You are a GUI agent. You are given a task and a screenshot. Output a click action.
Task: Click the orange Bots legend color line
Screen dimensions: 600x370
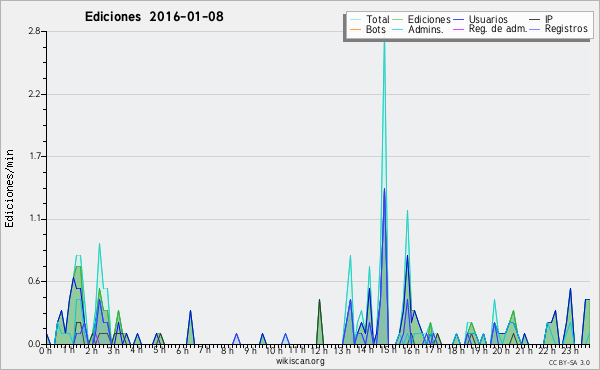point(355,29)
